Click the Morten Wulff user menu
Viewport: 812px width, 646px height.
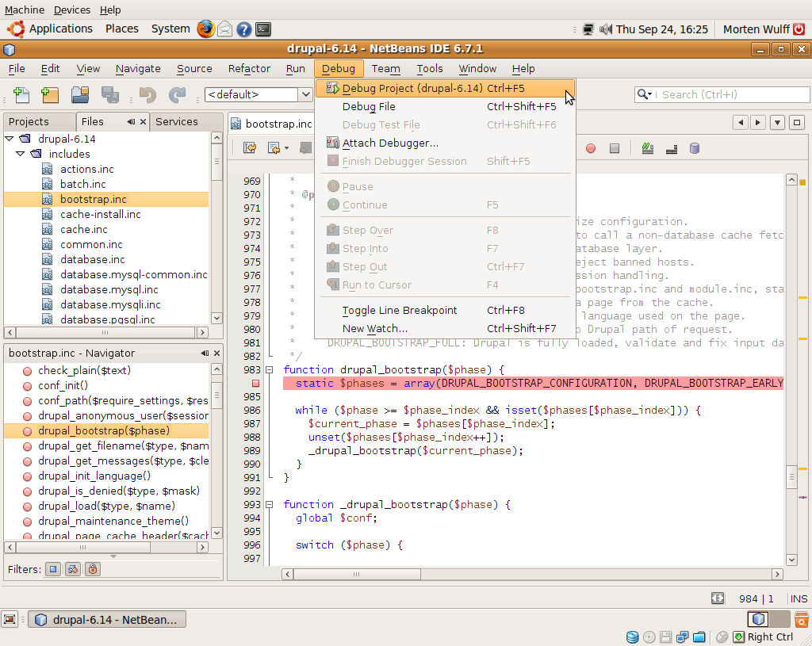point(756,29)
